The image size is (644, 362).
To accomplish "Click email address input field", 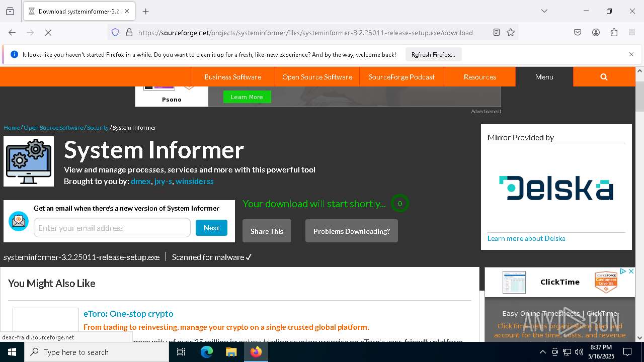I will click(112, 228).
